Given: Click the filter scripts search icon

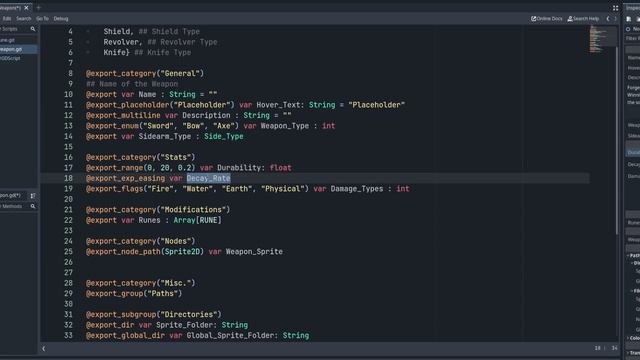Looking at the screenshot, I should coord(33,29).
